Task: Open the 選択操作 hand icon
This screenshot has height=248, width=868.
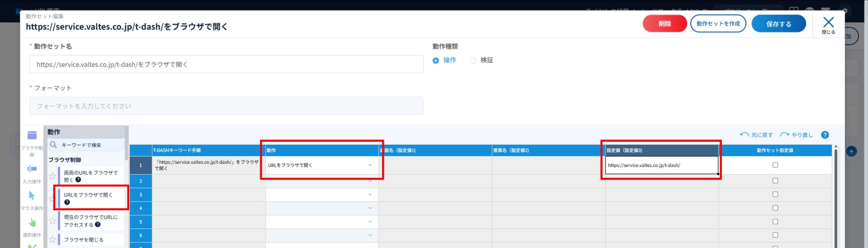Action: tap(32, 222)
